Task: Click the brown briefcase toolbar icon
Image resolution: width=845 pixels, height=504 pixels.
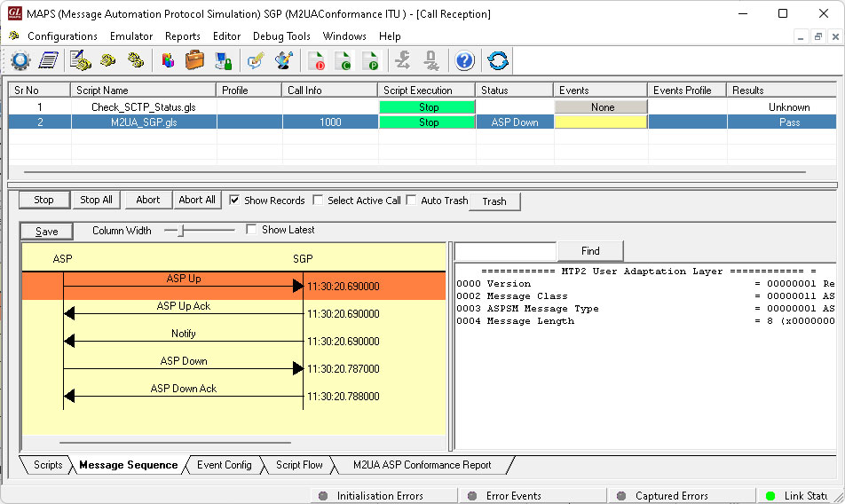Action: [194, 60]
